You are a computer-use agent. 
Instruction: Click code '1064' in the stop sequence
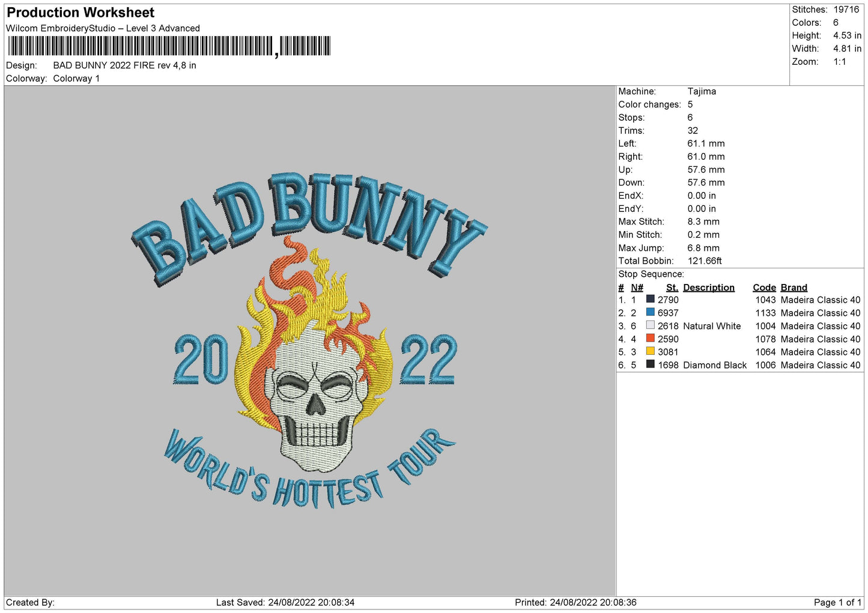765,352
